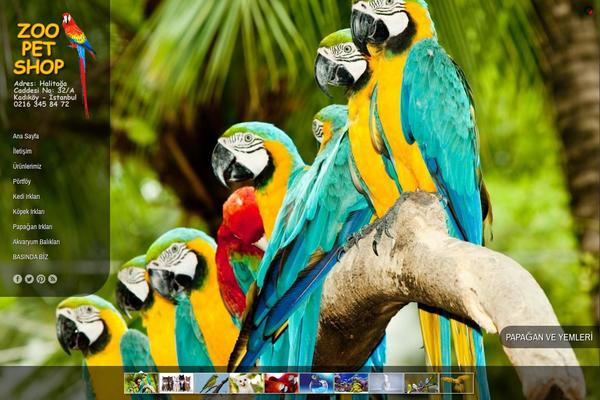
Task: Open the İletişim menu item
Action: click(22, 151)
